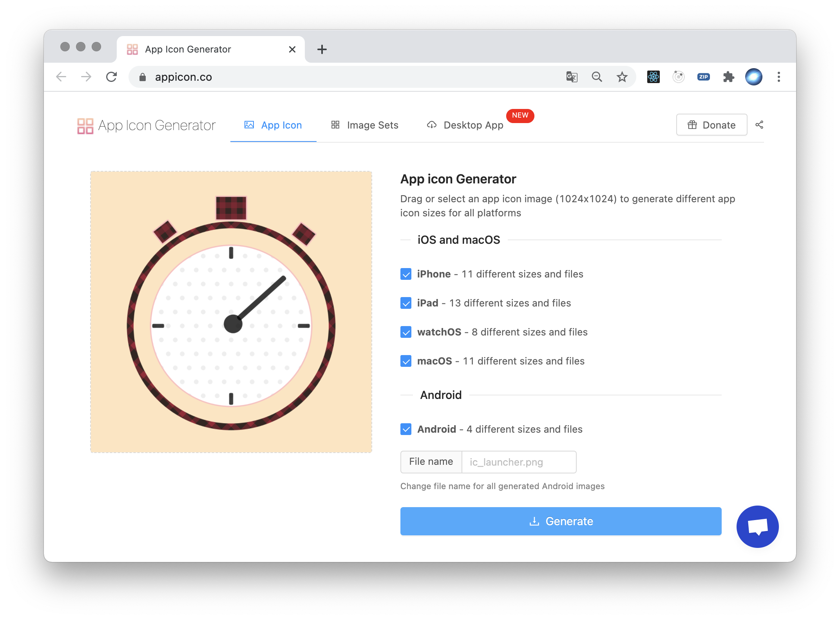Click the stopwatch icon upload area

(x=231, y=312)
